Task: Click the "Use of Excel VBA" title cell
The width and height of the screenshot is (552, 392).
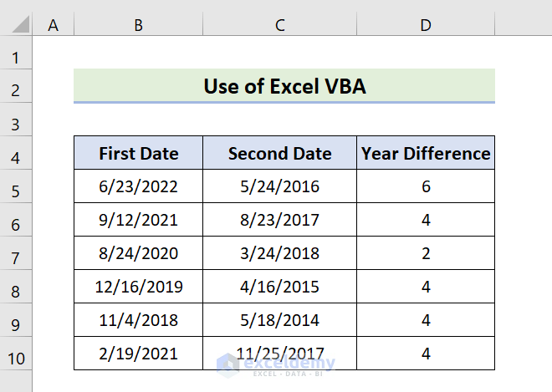Action: click(x=284, y=86)
